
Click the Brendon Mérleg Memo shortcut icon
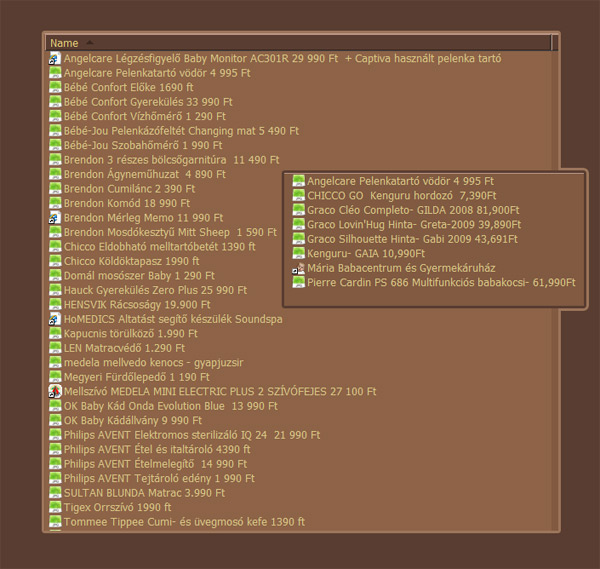(55, 218)
